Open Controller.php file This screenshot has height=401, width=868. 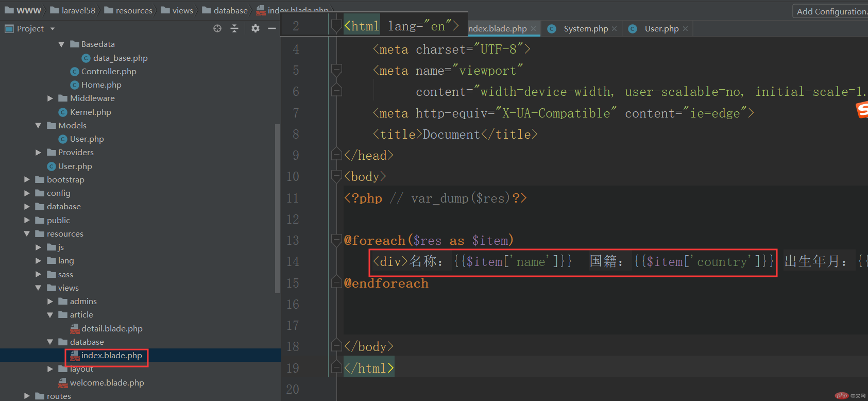(x=109, y=71)
